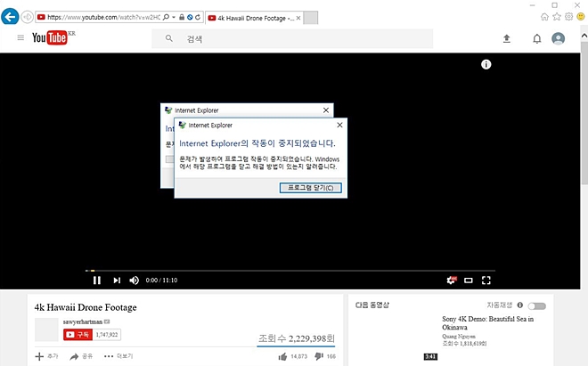Click the search magnifier icon in YouTube search
This screenshot has width=588, height=366.
click(x=169, y=38)
